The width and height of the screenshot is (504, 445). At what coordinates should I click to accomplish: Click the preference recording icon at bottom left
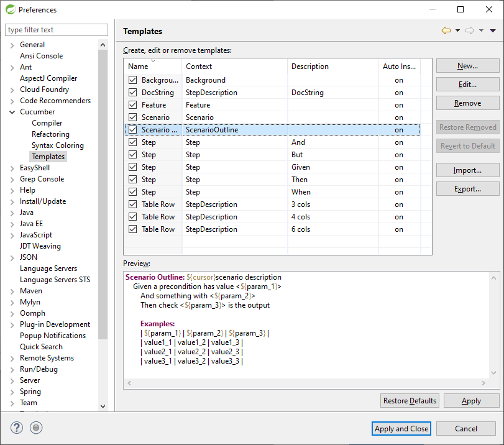pos(36,428)
